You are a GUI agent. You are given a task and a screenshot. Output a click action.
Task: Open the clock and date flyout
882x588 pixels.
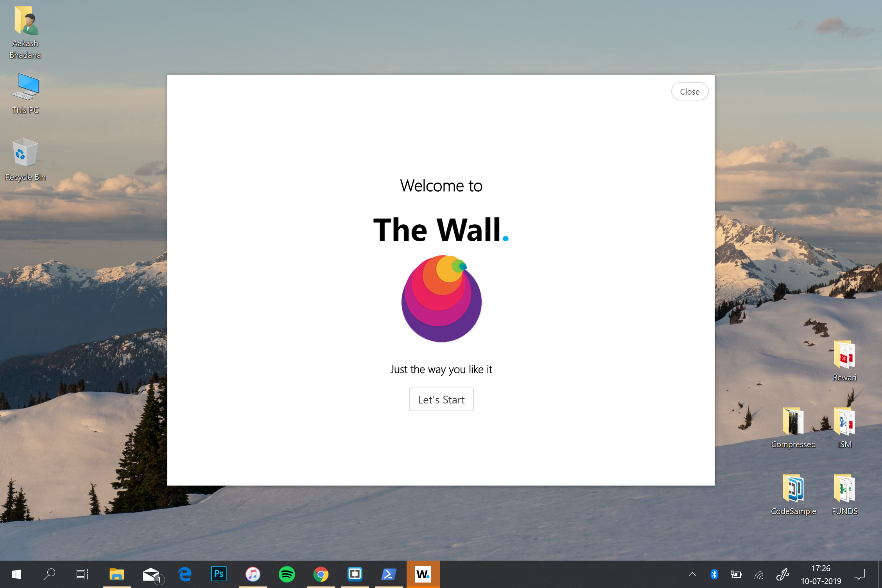[x=821, y=574]
